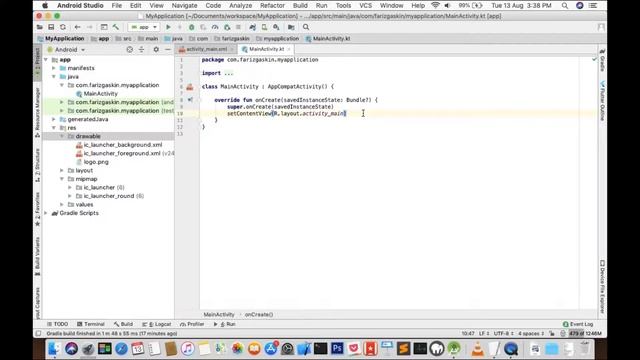Click the Debug bug icon
The image size is (640, 360).
point(191,27)
